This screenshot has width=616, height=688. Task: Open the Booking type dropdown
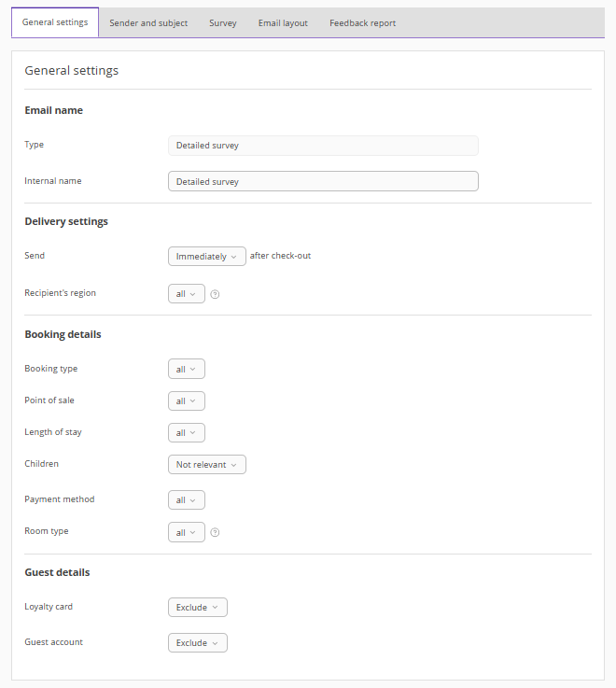coord(186,370)
